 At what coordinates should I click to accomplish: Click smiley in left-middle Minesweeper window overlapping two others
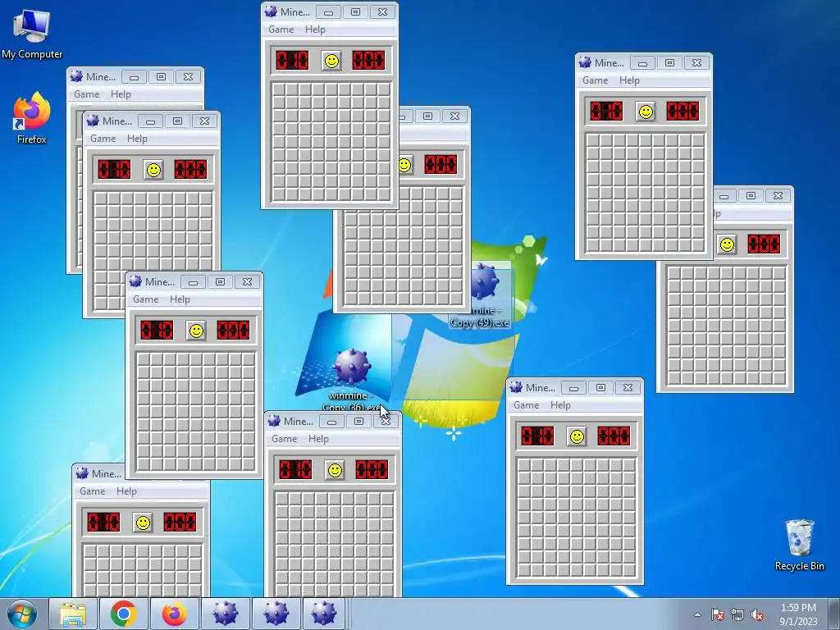pos(196,331)
